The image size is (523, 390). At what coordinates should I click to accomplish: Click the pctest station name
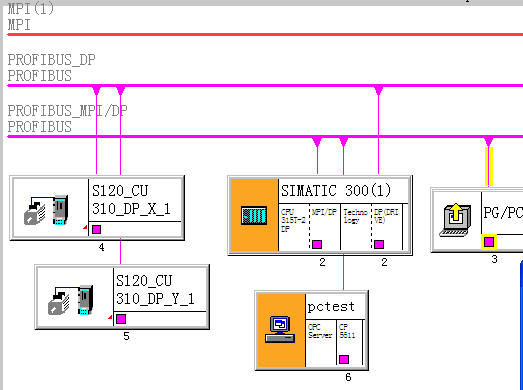point(331,307)
